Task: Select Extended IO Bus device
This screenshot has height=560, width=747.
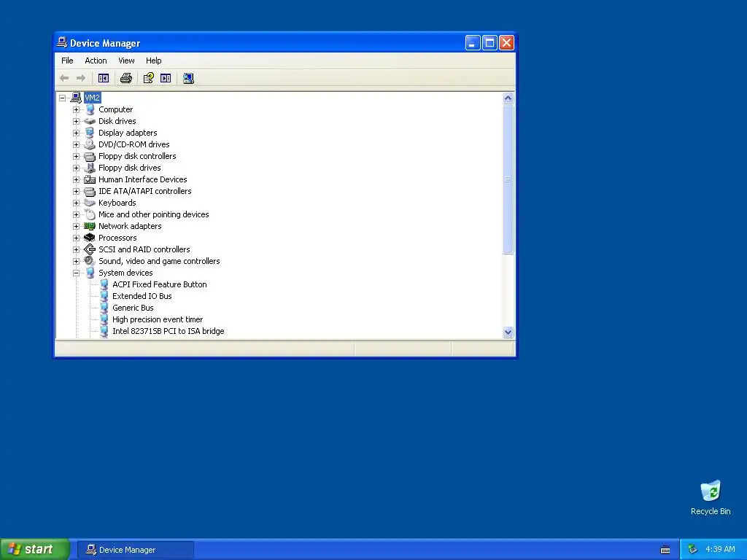Action: [x=142, y=296]
